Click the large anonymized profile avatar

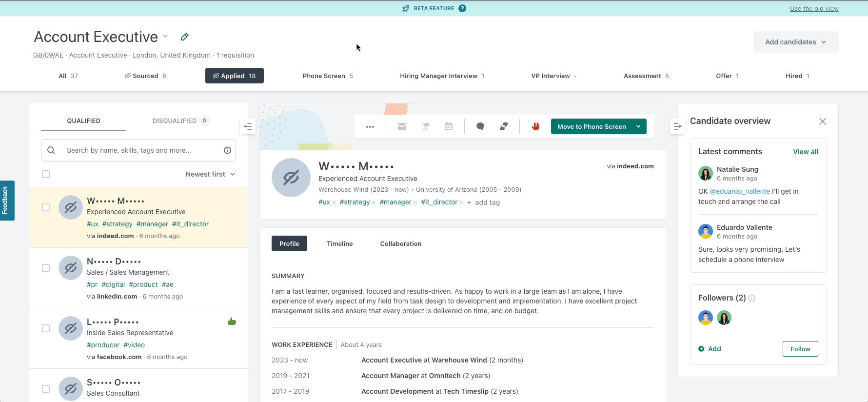coord(291,178)
